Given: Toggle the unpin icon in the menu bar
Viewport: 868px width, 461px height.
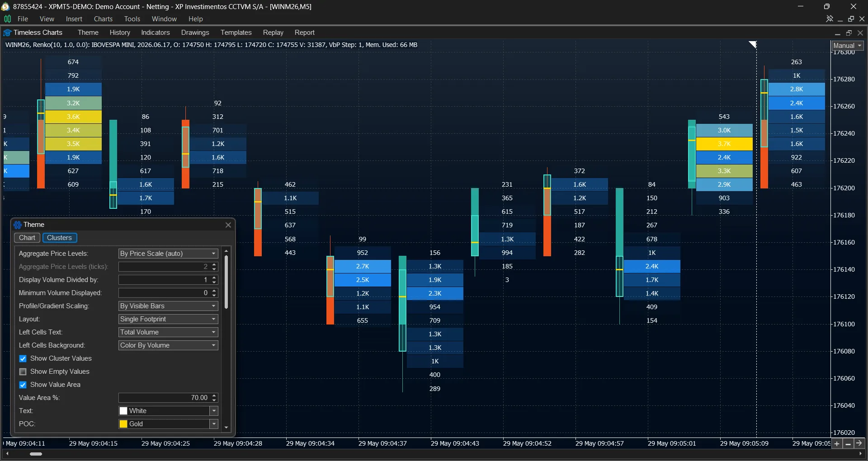Looking at the screenshot, I should 830,19.
